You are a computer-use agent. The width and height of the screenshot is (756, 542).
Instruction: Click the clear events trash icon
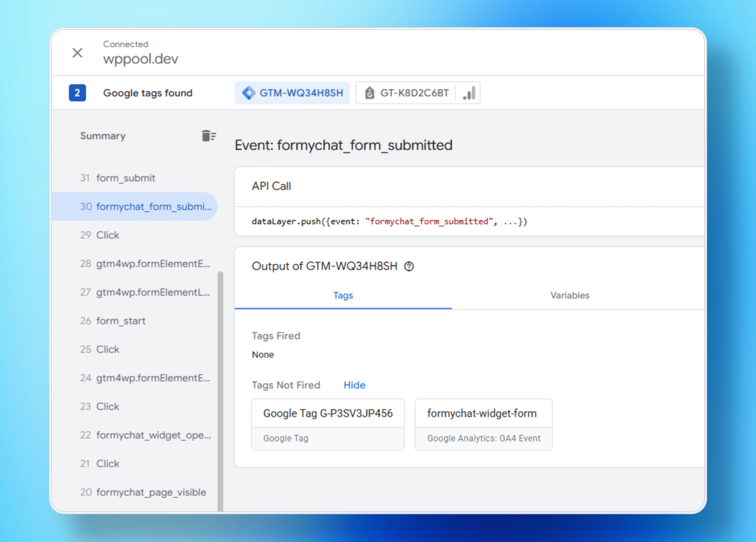(209, 135)
